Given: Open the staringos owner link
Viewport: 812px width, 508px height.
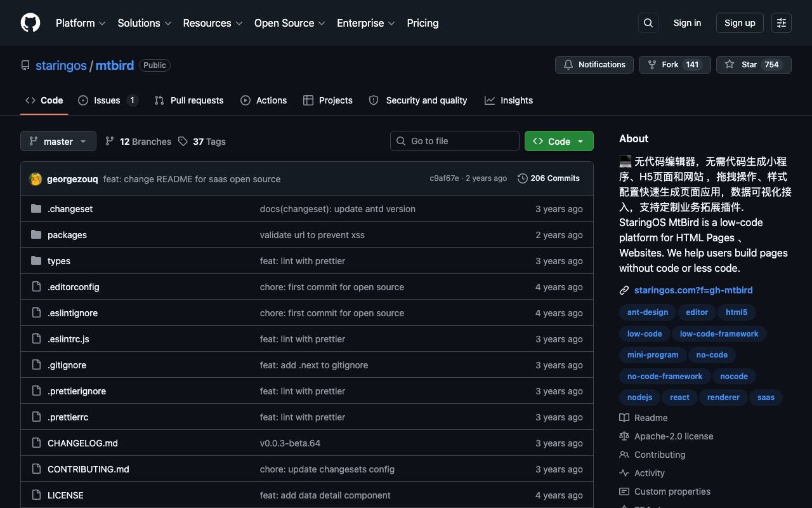Looking at the screenshot, I should click(61, 65).
